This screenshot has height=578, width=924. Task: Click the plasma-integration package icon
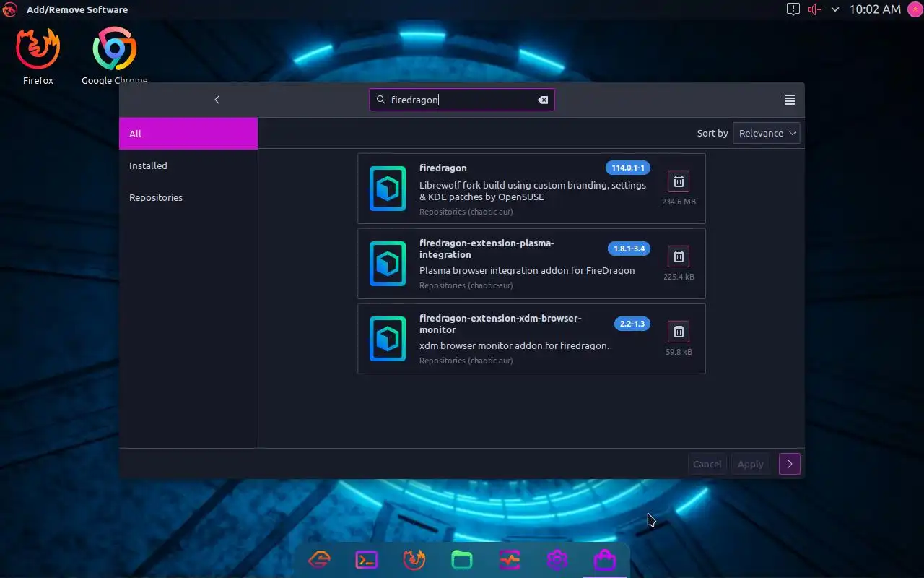(x=388, y=264)
